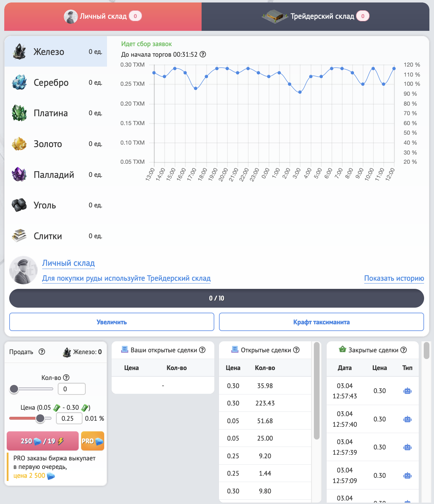Click help icon beside Закрытые сделки header
This screenshot has width=434, height=504.
coord(404,350)
